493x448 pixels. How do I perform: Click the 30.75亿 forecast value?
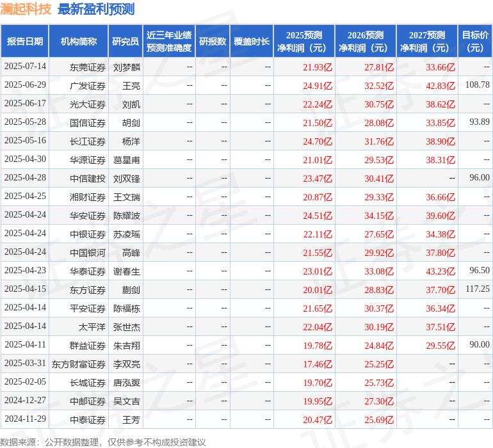coord(379,104)
